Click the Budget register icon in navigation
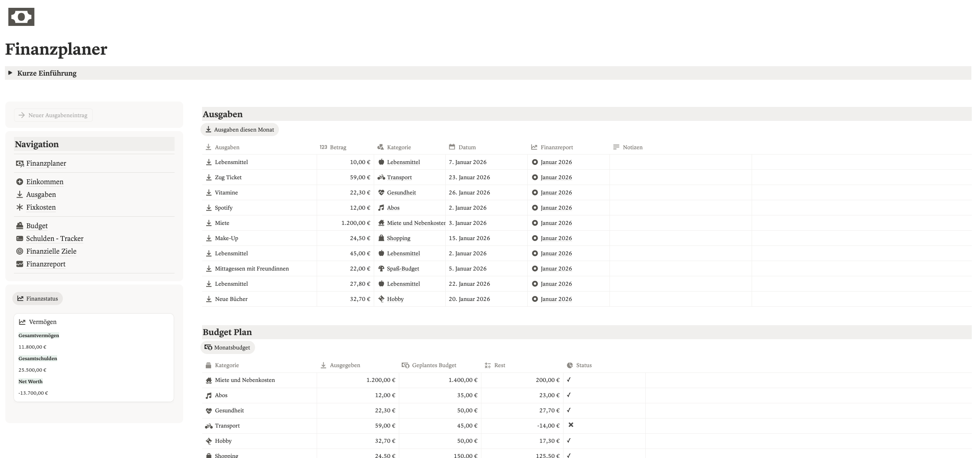 pos(19,226)
